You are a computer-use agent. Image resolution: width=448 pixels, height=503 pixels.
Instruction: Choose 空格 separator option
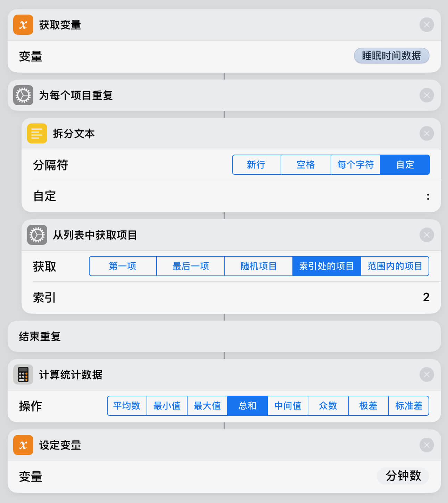(x=306, y=165)
